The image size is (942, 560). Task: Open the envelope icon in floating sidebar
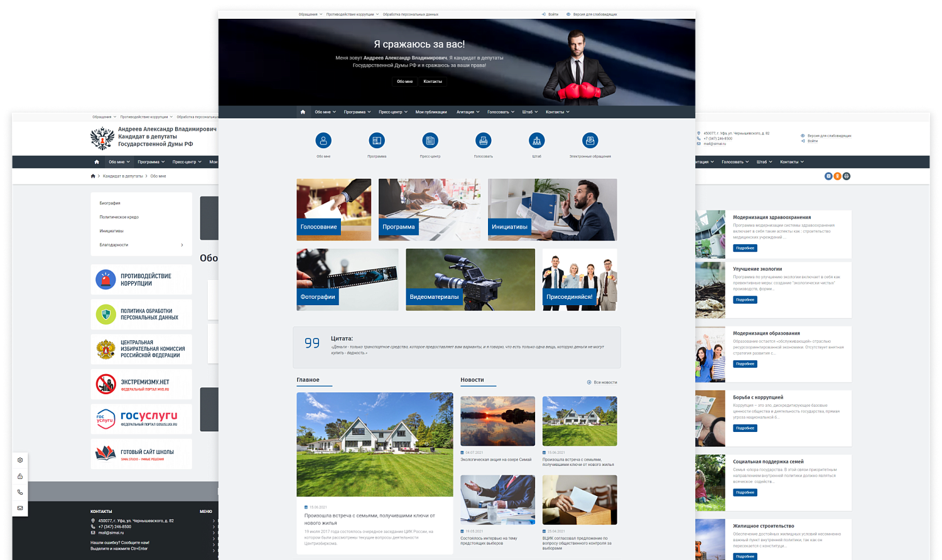click(20, 508)
